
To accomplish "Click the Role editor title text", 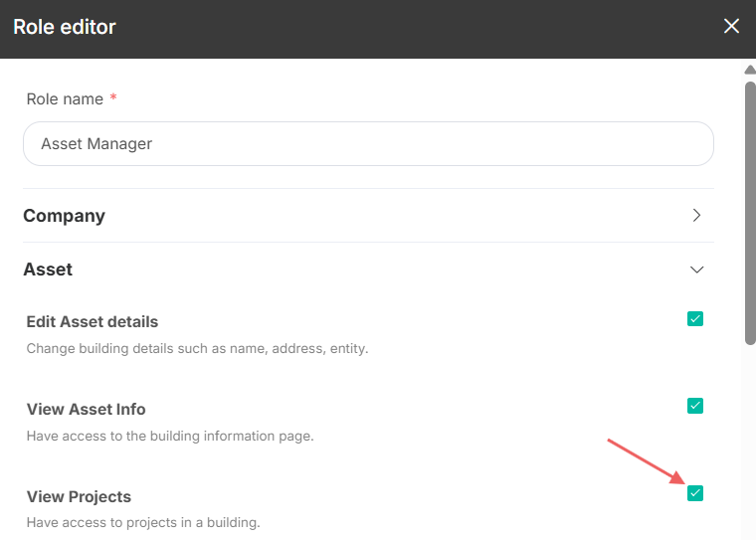I will (x=65, y=27).
